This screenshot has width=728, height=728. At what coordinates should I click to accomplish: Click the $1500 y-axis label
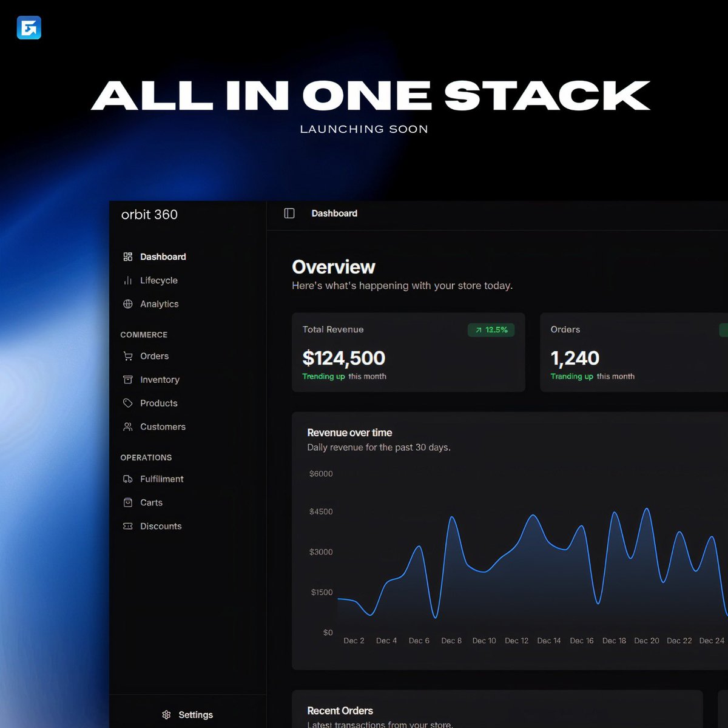pyautogui.click(x=322, y=592)
